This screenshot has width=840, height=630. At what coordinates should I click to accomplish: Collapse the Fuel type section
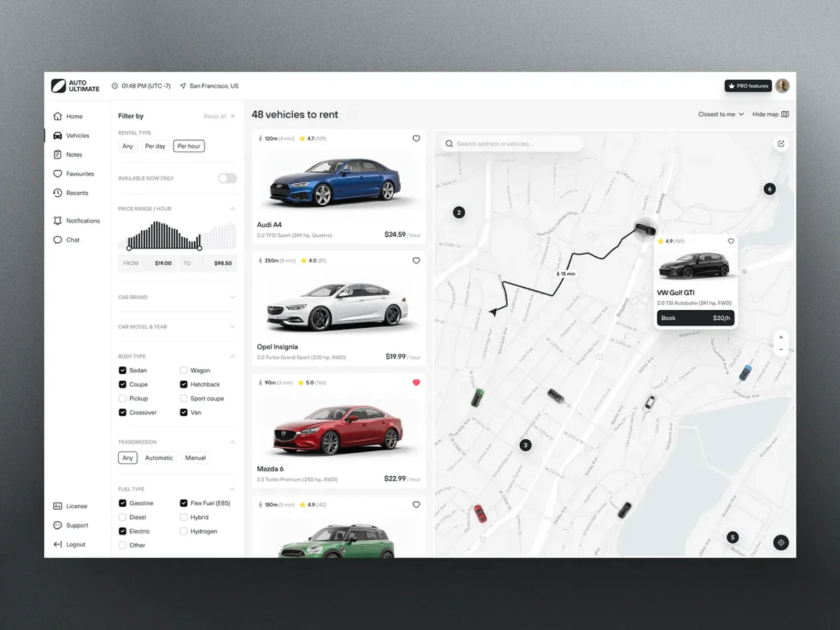coord(233,489)
